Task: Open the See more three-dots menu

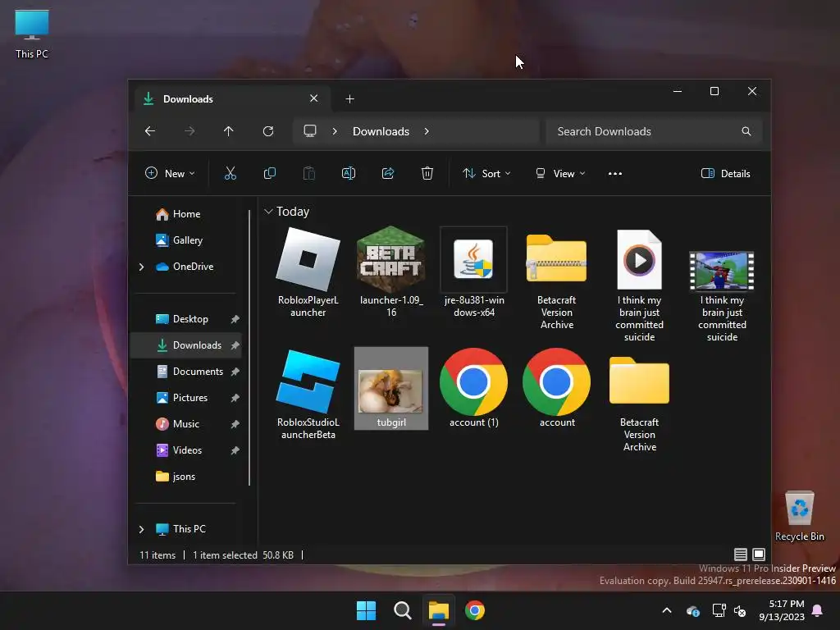Action: point(615,174)
